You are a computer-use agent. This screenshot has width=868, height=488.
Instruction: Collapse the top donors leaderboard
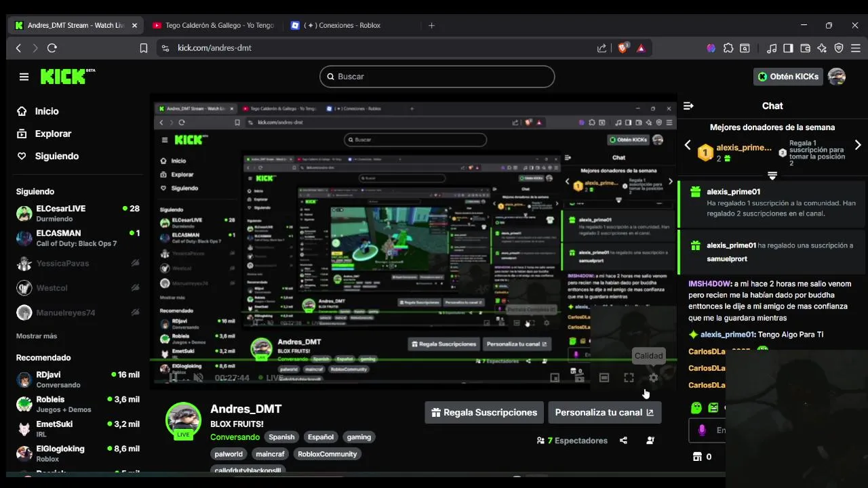[x=772, y=176]
